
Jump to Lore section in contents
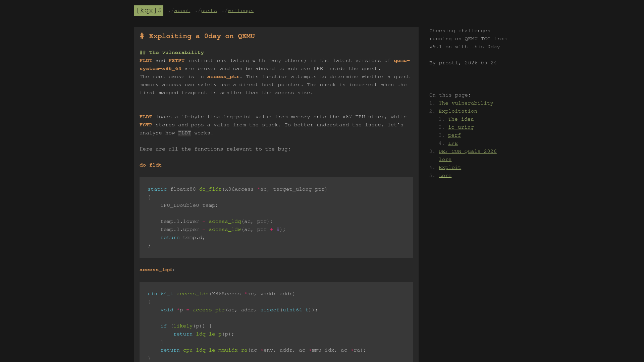(x=445, y=176)
